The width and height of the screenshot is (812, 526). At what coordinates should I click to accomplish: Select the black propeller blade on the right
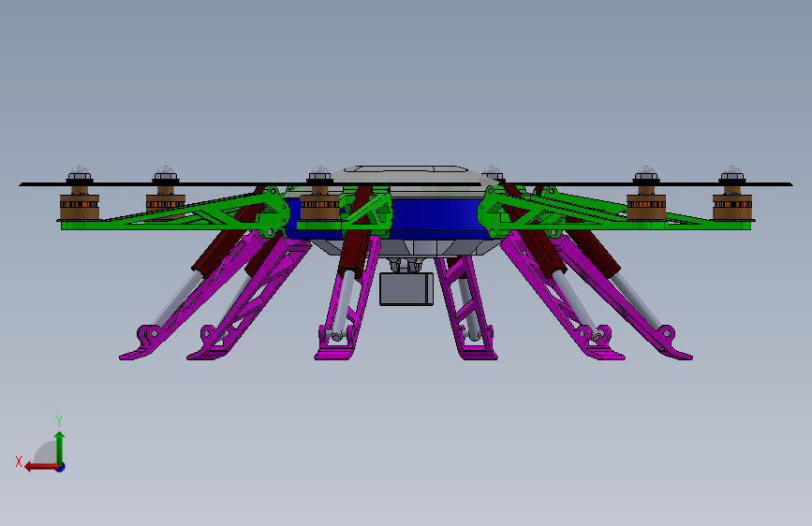[647, 183]
